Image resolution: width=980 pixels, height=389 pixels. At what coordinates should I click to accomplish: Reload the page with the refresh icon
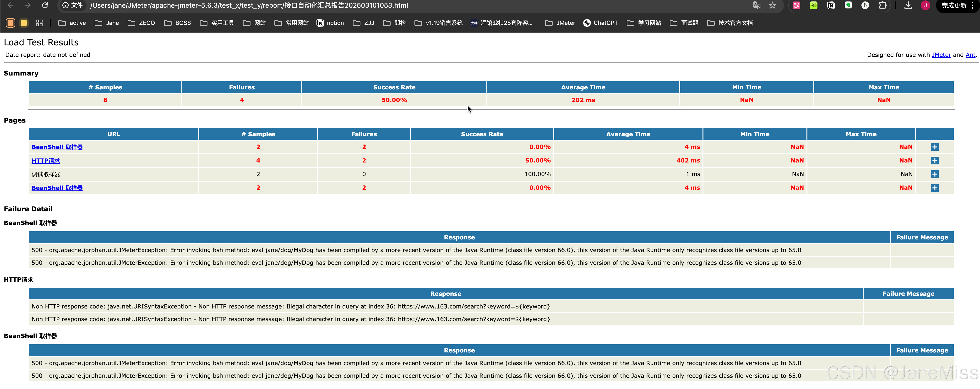pyautogui.click(x=45, y=5)
